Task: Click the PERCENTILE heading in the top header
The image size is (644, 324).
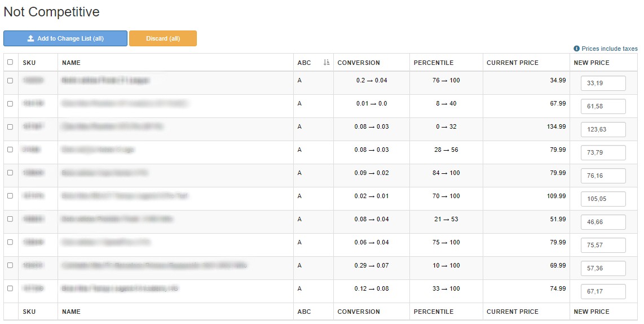Action: click(433, 63)
